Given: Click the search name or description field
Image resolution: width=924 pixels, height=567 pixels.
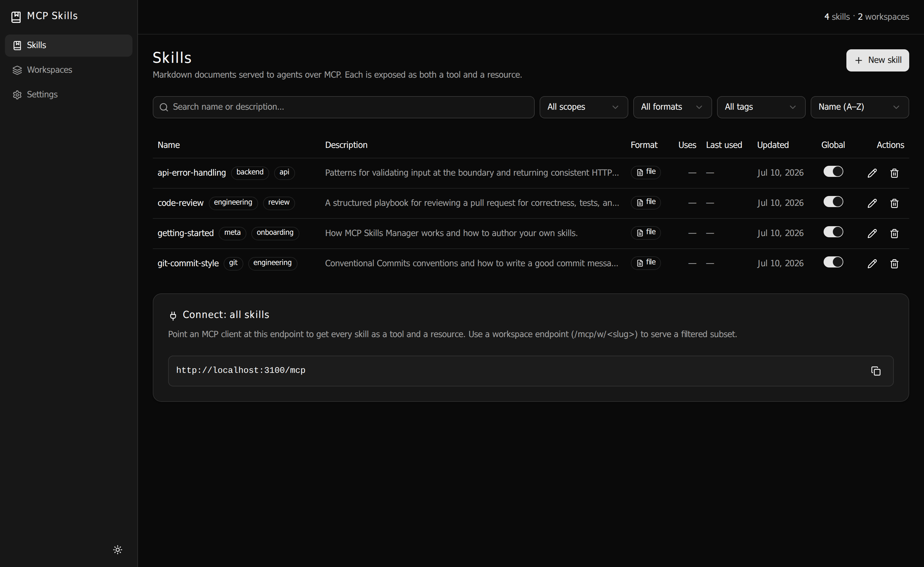Looking at the screenshot, I should 343,107.
